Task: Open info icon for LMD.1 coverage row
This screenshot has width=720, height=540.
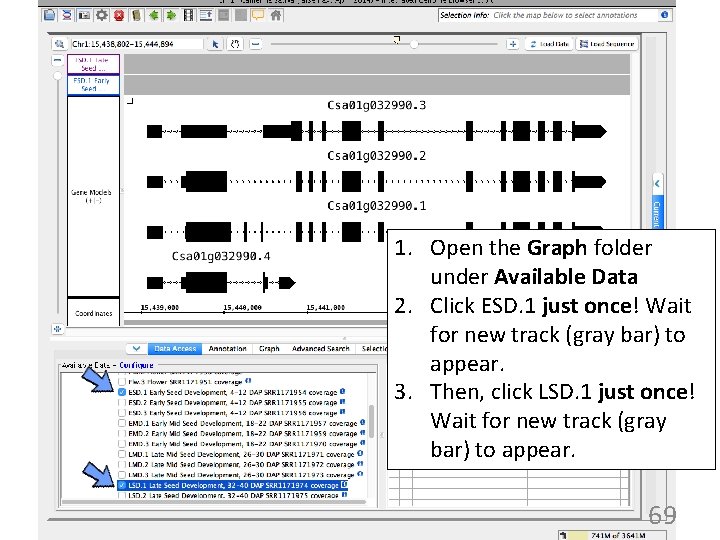Action: tap(360, 454)
